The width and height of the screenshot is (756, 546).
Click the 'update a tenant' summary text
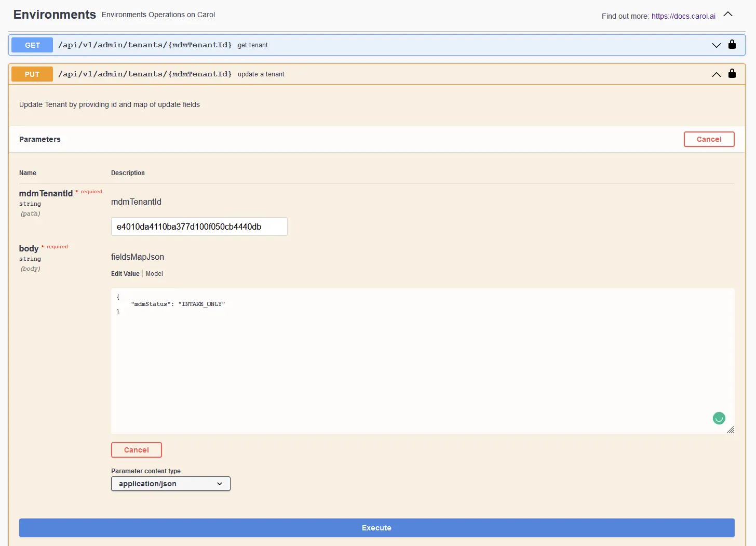(261, 74)
